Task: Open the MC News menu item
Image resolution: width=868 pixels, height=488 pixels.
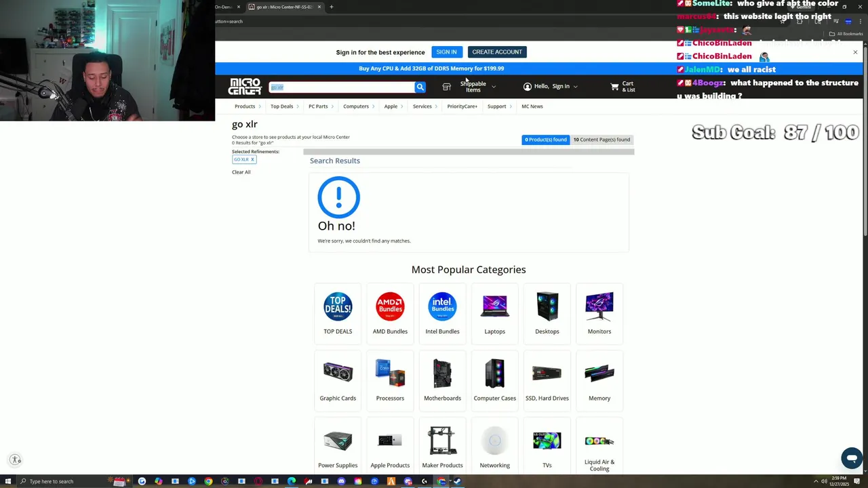Action: tap(532, 106)
